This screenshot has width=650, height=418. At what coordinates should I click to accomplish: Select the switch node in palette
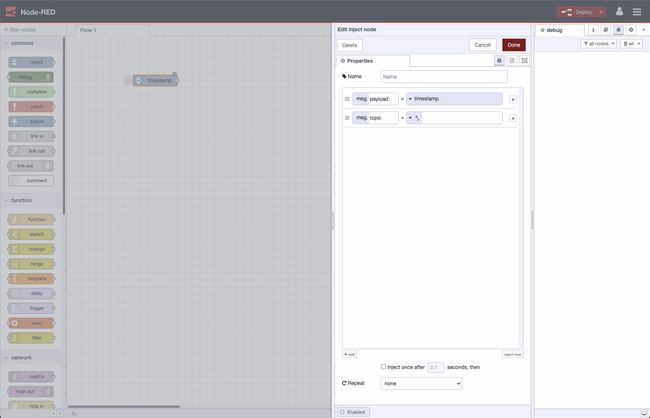31,234
